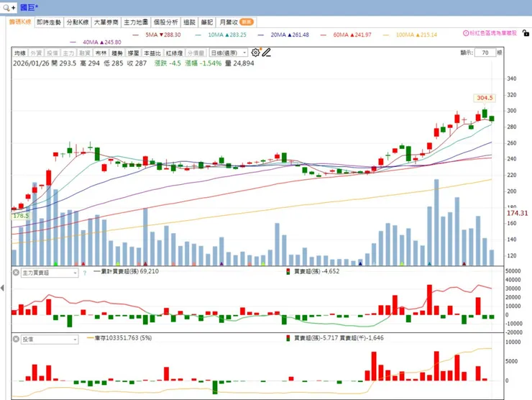The height and width of the screenshot is (400, 532).
Task: Click 量 24,894 volume text
Action: tap(239, 63)
